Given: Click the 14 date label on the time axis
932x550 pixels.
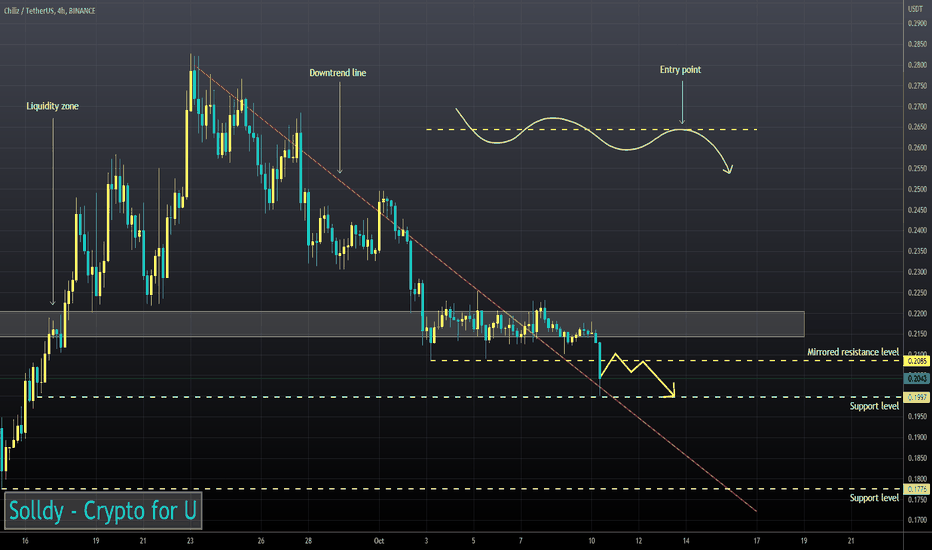Looking at the screenshot, I should [686, 540].
